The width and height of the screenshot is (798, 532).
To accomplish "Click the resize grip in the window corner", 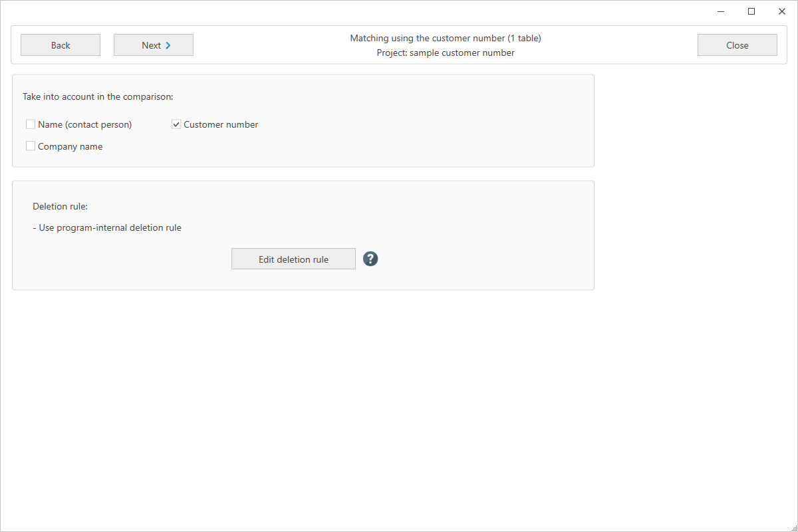I will (793, 527).
